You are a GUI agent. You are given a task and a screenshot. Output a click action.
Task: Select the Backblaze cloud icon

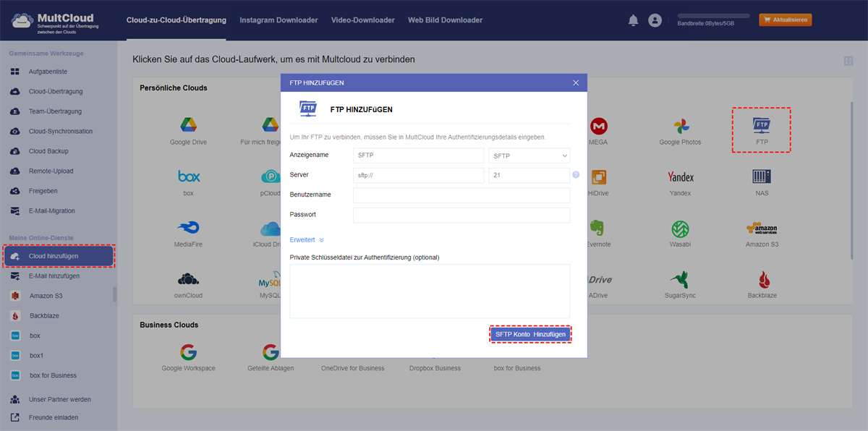coord(762,280)
